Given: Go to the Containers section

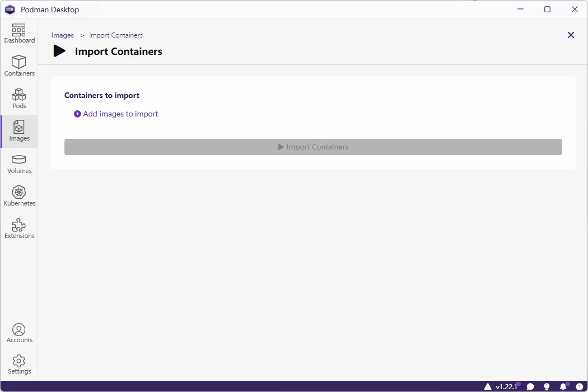Looking at the screenshot, I should pyautogui.click(x=19, y=66).
